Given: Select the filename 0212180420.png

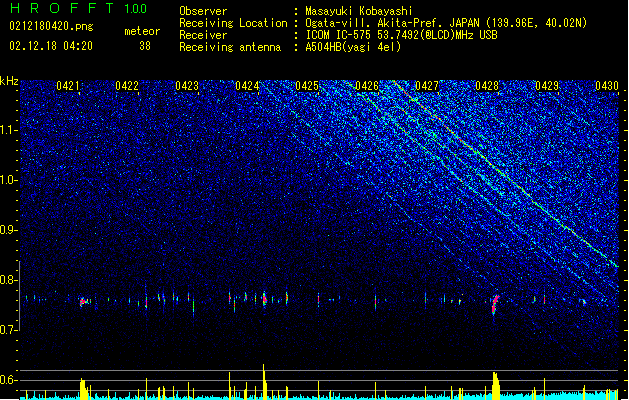Looking at the screenshot, I should pos(51,26).
